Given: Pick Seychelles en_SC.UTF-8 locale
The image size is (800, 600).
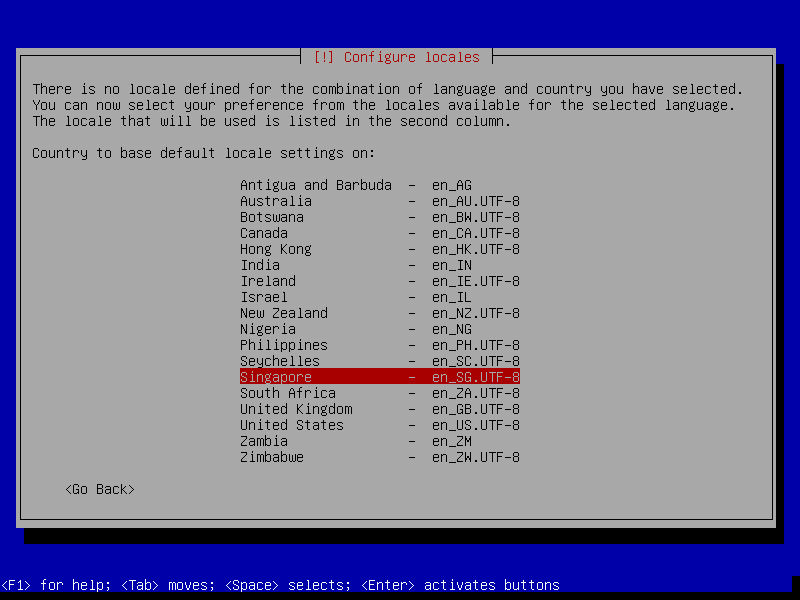Looking at the screenshot, I should [380, 361].
